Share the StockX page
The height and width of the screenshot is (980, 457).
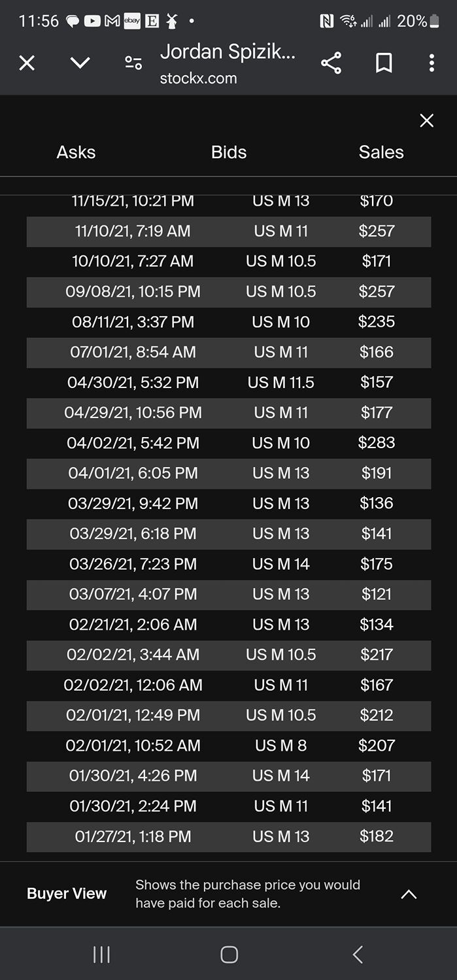331,63
